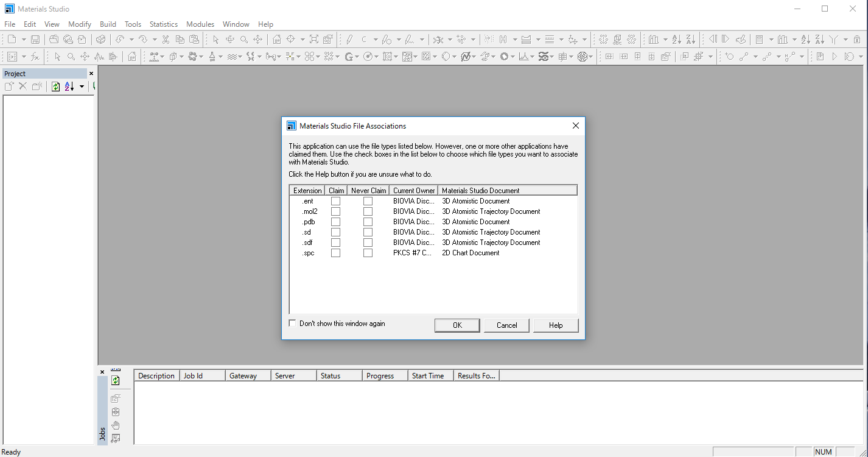Open the Project sort order dropdown arrow
Image resolution: width=868 pixels, height=457 pixels.
click(82, 87)
